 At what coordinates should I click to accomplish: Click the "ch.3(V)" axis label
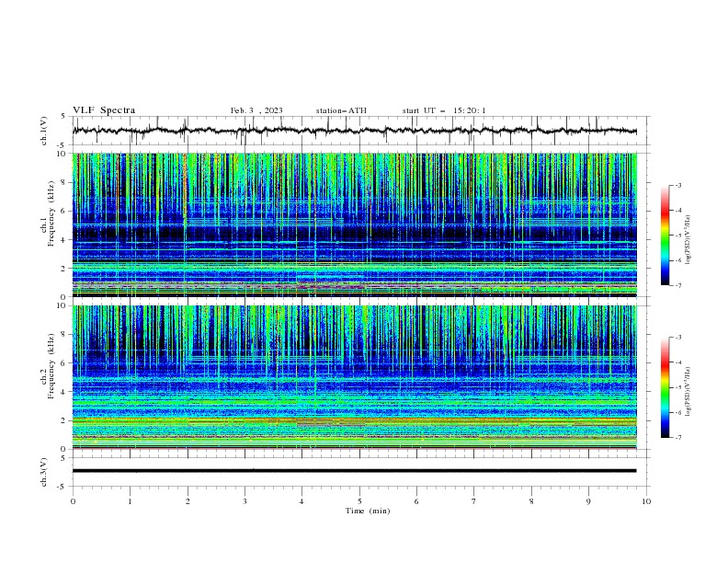(44, 472)
